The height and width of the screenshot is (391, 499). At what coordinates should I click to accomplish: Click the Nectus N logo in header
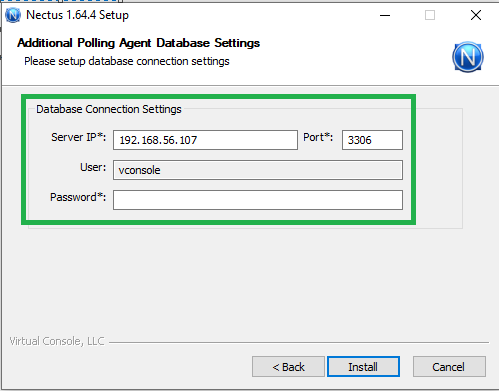click(x=468, y=57)
